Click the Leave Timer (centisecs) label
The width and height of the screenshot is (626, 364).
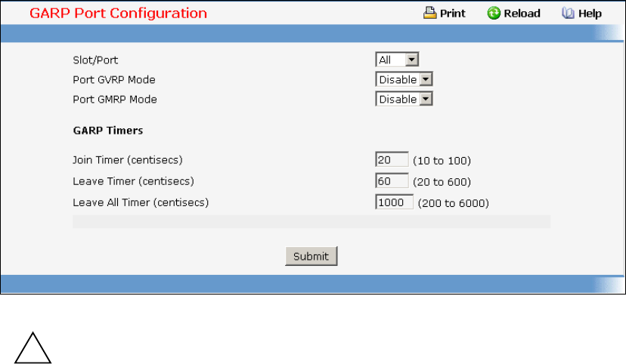pos(133,181)
